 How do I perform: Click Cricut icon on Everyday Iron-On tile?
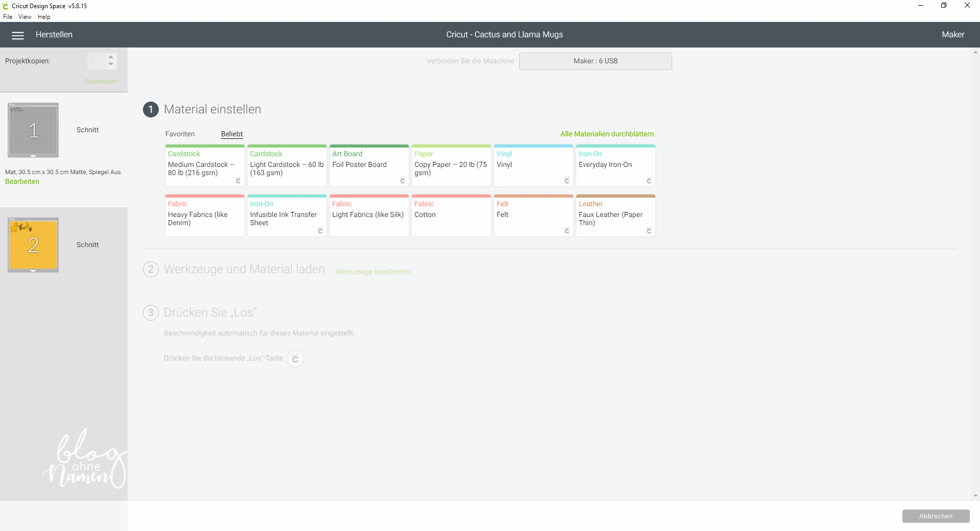click(x=649, y=181)
